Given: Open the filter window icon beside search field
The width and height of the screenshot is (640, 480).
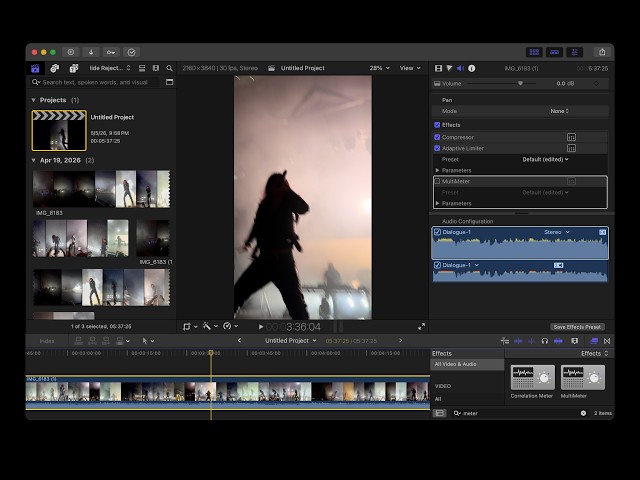Looking at the screenshot, I should 169,82.
